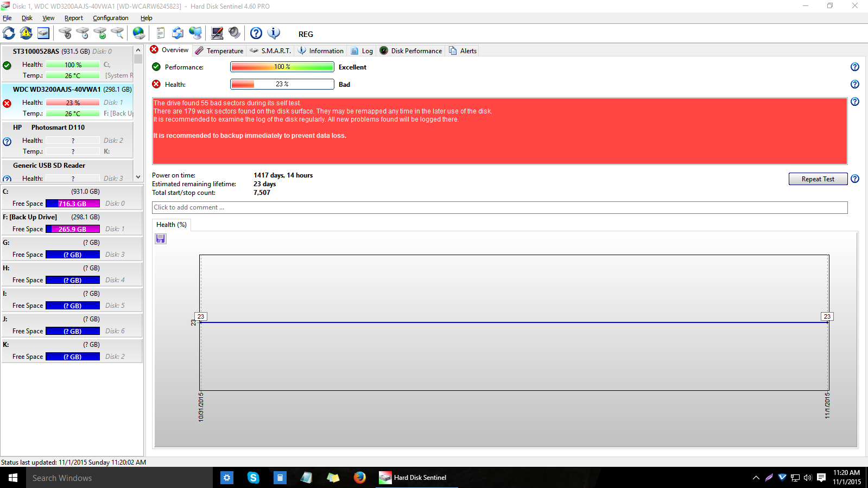Click the save graph floppy disk icon
This screenshot has width=868, height=488.
(161, 239)
